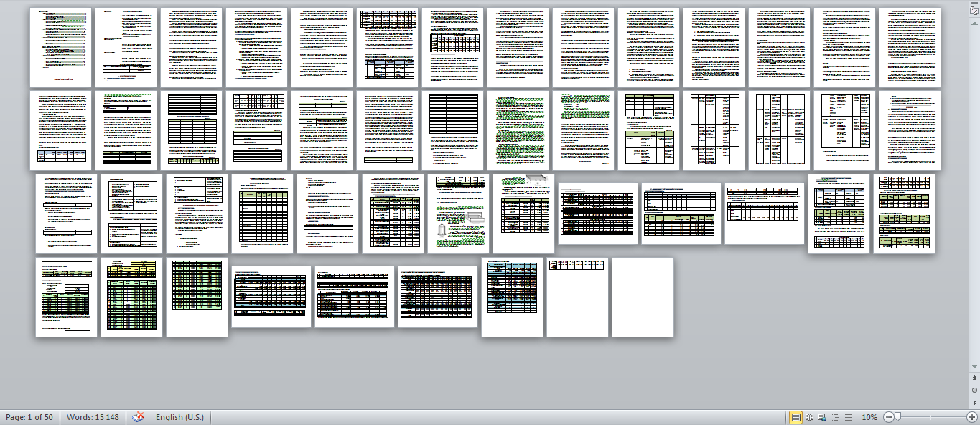
Task: Toggle the ruler icon above the scrollbar
Action: (974, 11)
